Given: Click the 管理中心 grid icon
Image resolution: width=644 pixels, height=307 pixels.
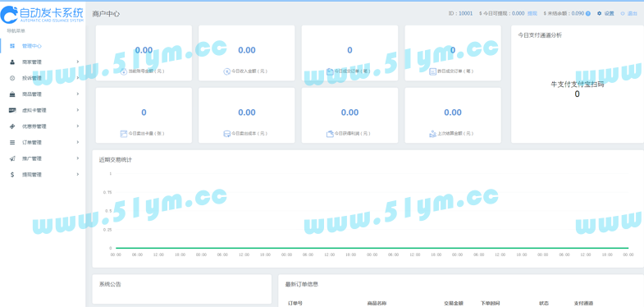Looking at the screenshot, I should 12,46.
